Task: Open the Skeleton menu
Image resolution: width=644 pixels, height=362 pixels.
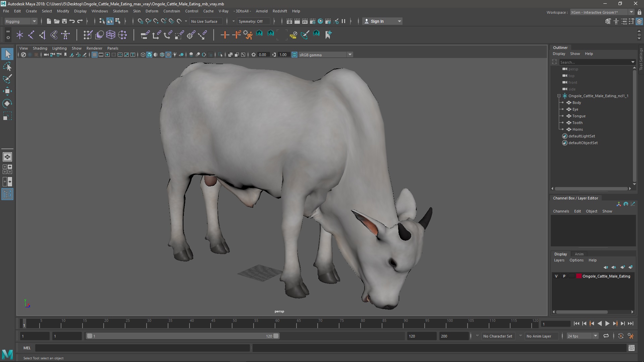Action: pyautogui.click(x=120, y=11)
